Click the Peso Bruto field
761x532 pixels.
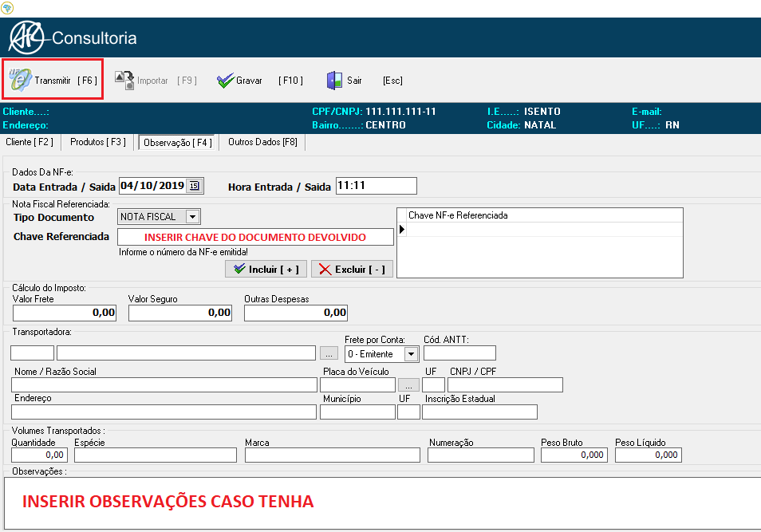574,455
